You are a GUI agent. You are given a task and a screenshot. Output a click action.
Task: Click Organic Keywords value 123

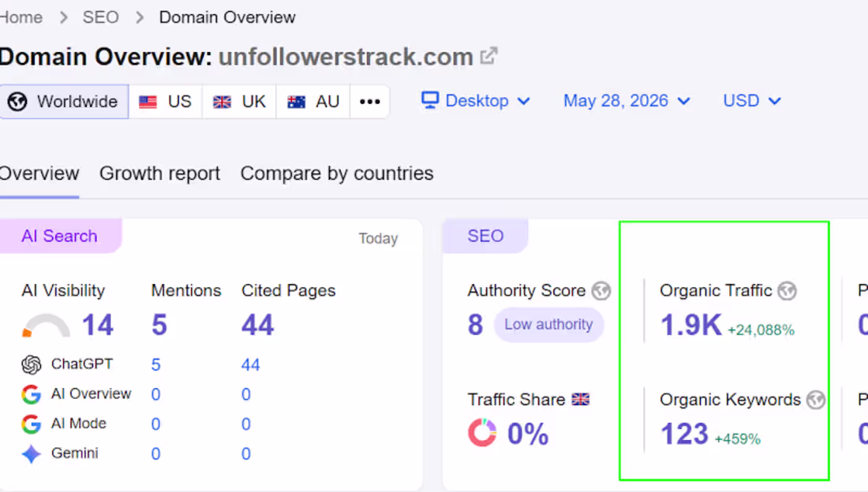point(684,434)
